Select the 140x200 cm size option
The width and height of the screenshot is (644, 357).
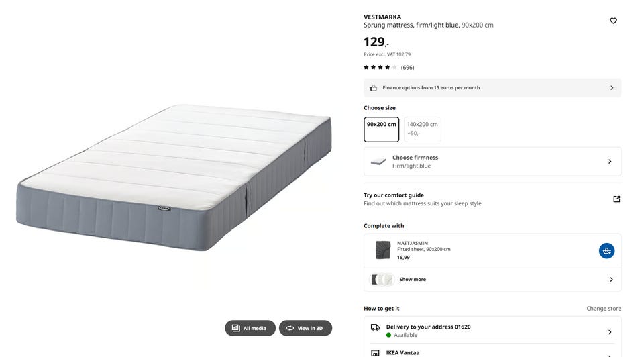[x=422, y=130]
